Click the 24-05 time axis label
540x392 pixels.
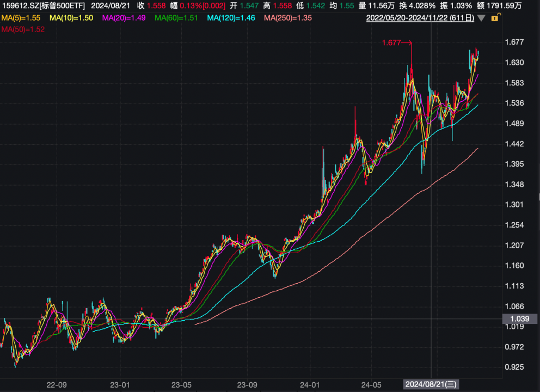point(371,385)
